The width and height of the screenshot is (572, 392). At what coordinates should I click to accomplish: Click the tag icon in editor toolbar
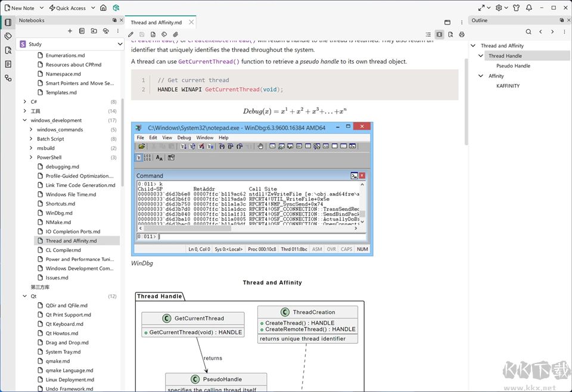click(164, 35)
